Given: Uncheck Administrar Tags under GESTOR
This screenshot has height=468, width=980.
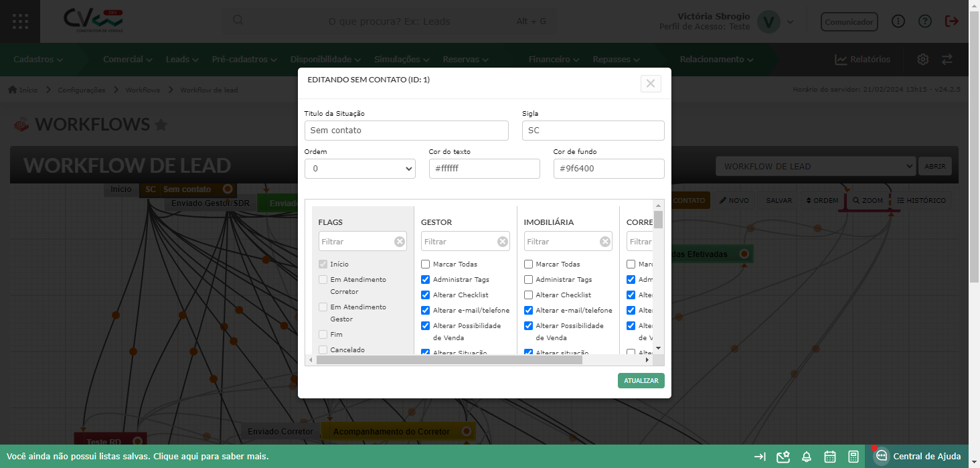Looking at the screenshot, I should pos(426,280).
